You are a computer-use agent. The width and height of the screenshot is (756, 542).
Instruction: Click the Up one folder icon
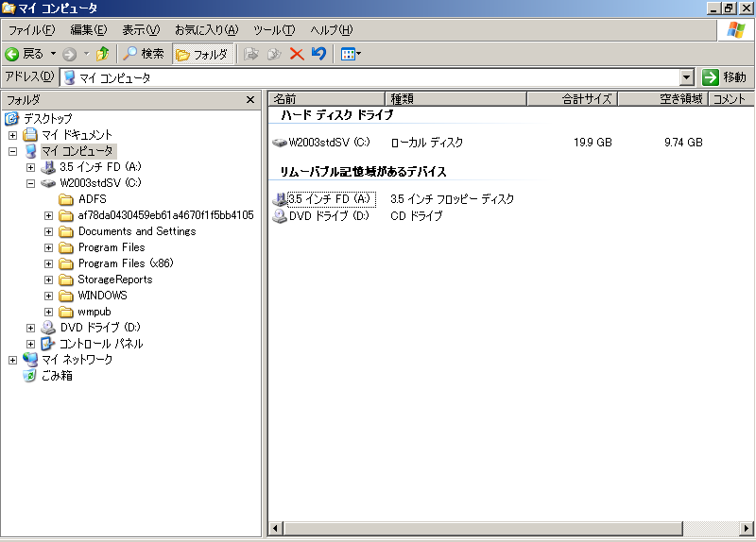coord(103,54)
